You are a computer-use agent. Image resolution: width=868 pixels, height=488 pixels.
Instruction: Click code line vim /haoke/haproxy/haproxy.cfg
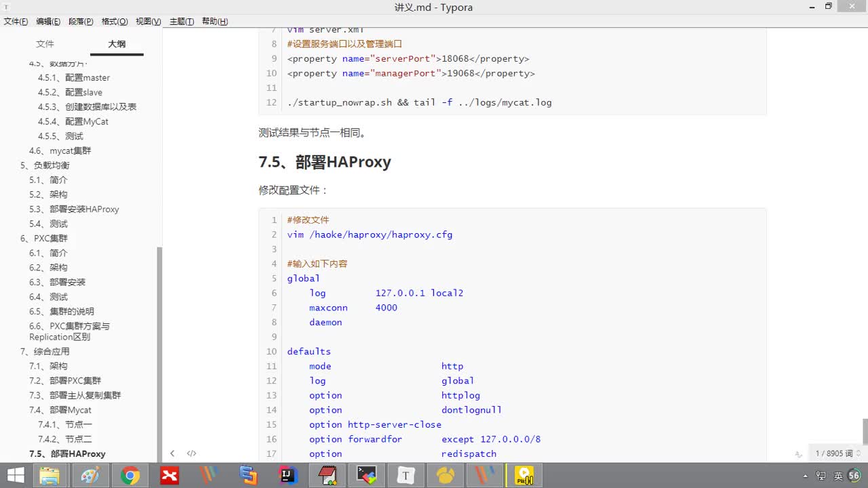coord(370,235)
